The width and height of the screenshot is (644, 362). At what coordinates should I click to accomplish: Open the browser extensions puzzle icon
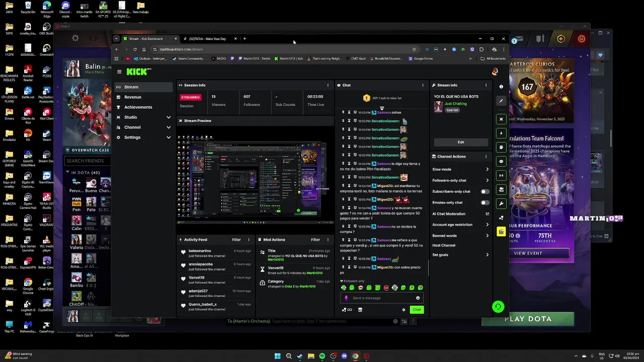click(481, 49)
